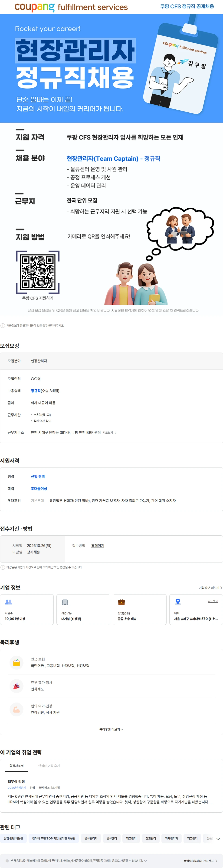The image size is (223, 868).
Task: Open 지도보기 next to 근무지주소
Action: pos(108,433)
